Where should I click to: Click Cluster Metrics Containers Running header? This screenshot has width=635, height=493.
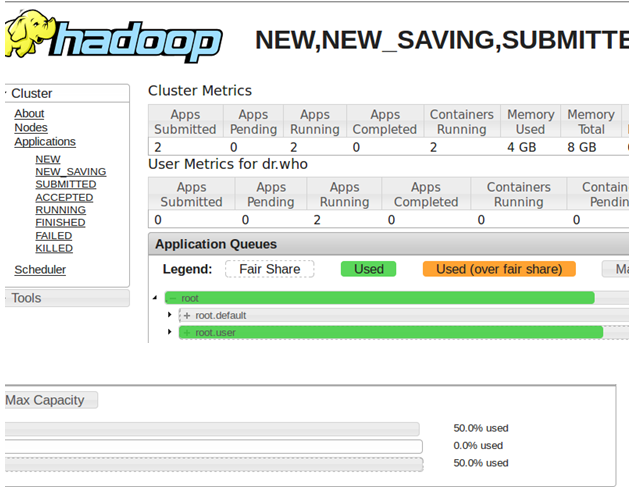[462, 122]
